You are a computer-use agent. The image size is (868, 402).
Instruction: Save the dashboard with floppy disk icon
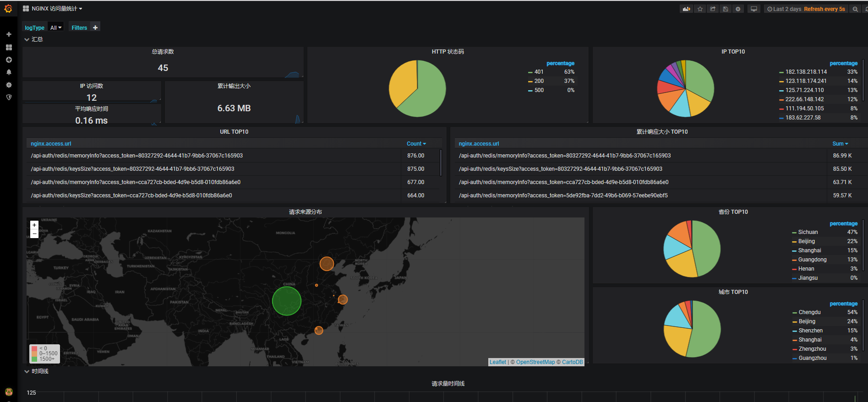coord(725,9)
